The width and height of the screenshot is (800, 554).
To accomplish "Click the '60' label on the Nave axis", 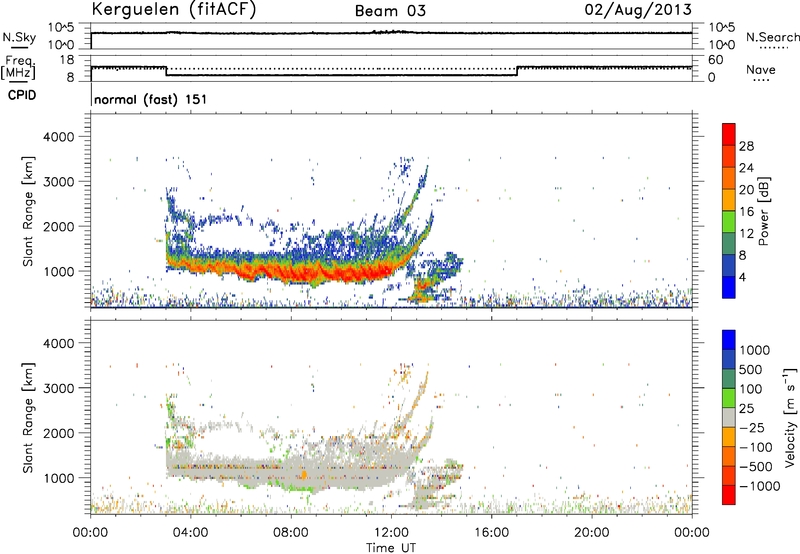I will point(716,60).
